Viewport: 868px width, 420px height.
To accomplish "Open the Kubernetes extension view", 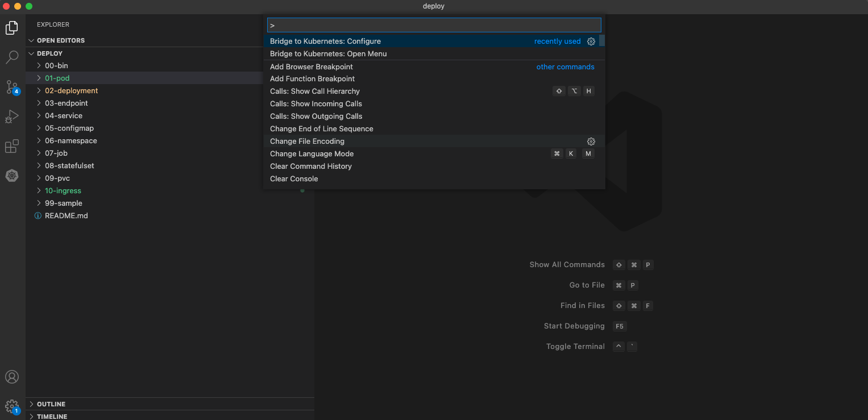I will tap(11, 176).
